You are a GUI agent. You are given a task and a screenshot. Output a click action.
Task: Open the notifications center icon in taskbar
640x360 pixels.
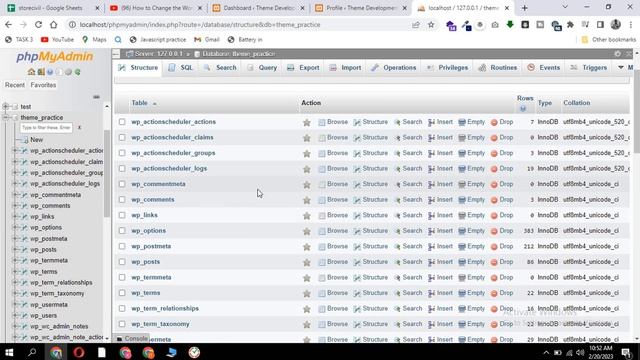(626, 352)
